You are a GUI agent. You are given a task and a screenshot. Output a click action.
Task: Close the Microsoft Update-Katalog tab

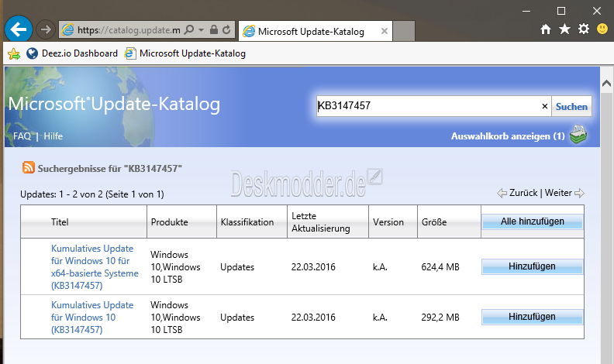tap(385, 31)
